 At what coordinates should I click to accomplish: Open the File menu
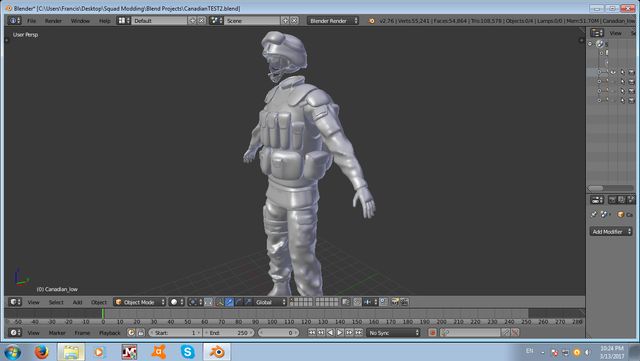31,21
